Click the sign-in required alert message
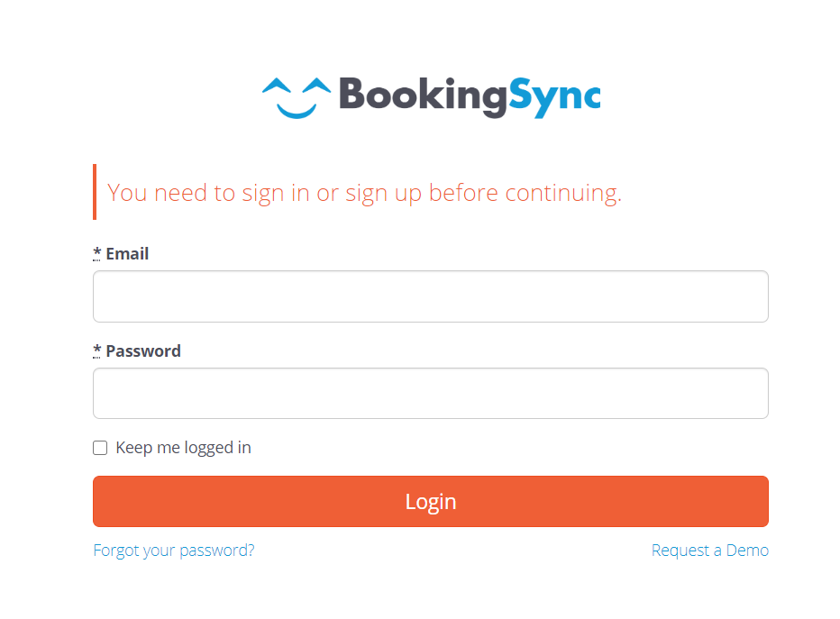Image resolution: width=840 pixels, height=619 pixels. point(364,193)
